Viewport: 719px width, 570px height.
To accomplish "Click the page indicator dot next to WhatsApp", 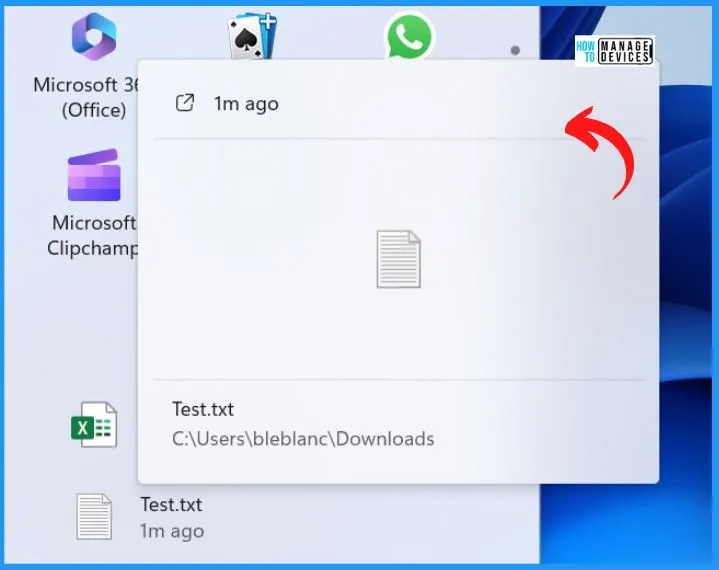I will [515, 50].
